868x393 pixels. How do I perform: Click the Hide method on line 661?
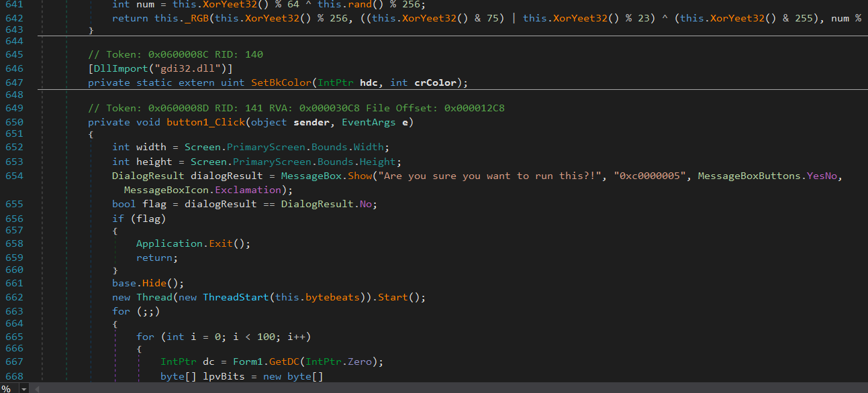click(154, 283)
